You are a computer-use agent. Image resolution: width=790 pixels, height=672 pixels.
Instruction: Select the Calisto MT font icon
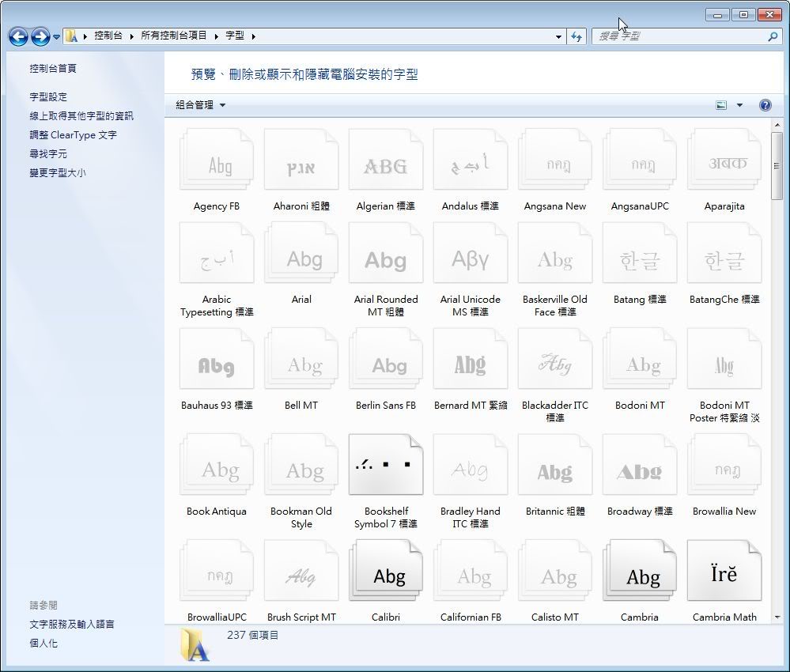555,570
